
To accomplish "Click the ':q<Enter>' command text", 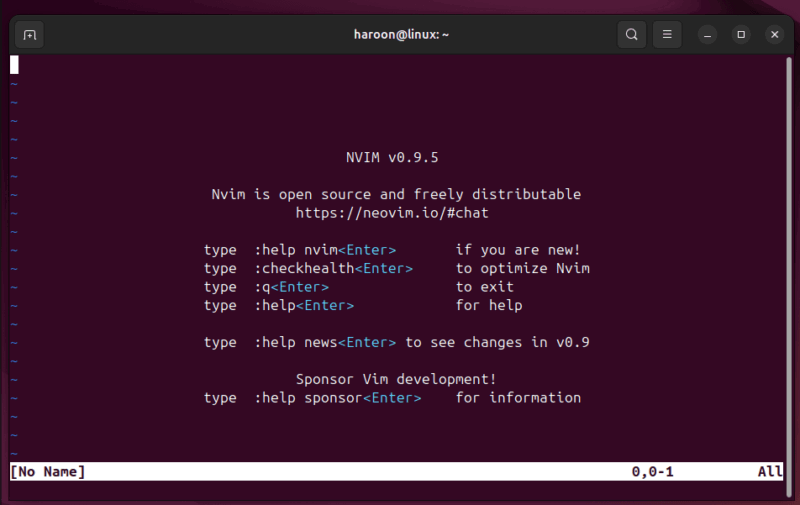I will point(291,287).
